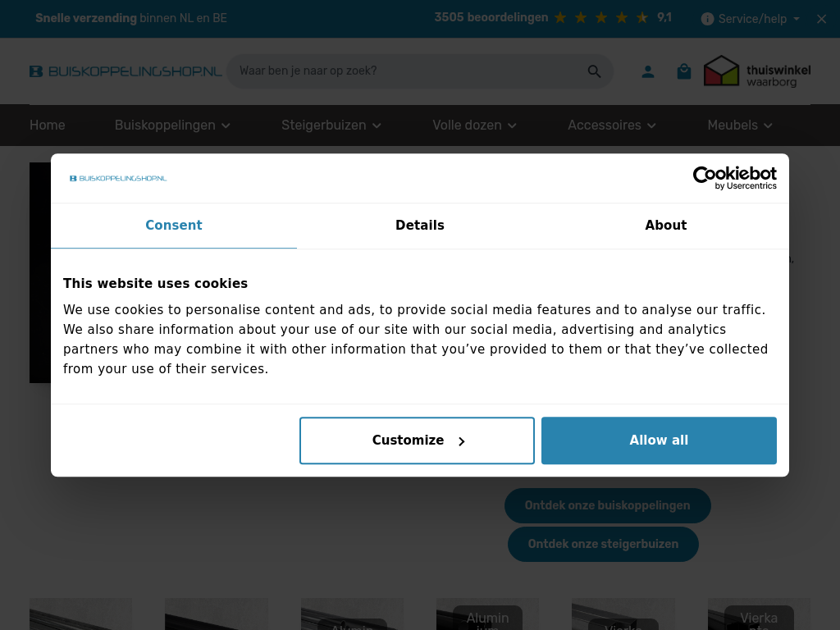Switch to the Details tab
The height and width of the screenshot is (630, 840).
point(419,226)
